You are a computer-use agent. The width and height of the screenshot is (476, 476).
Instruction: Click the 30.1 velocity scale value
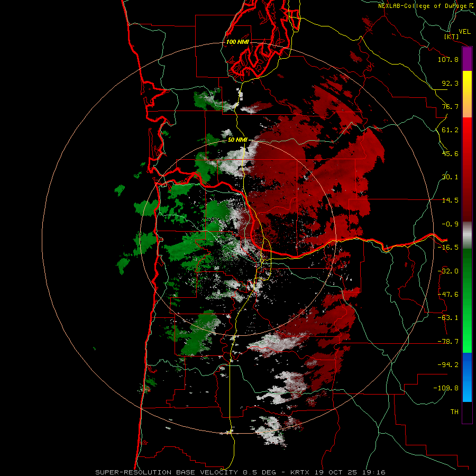(450, 177)
